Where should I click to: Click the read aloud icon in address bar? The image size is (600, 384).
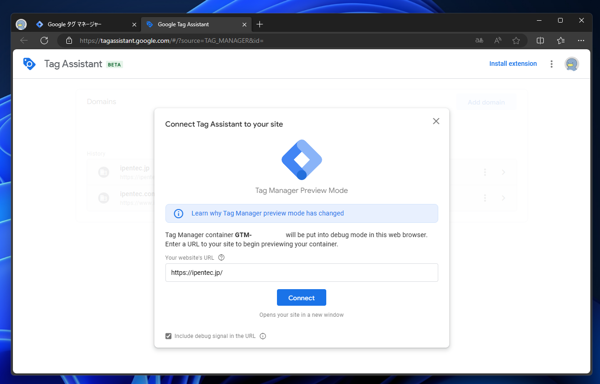tap(497, 41)
